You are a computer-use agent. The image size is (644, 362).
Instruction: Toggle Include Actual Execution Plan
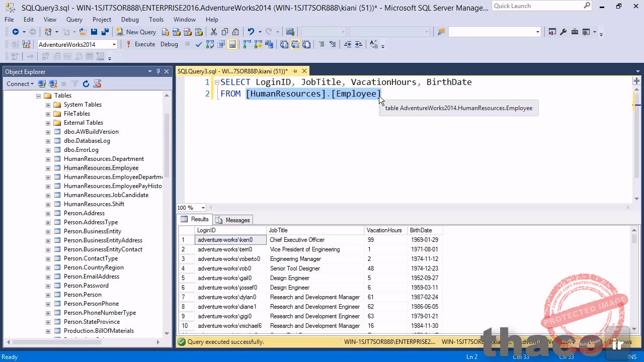click(247, 44)
